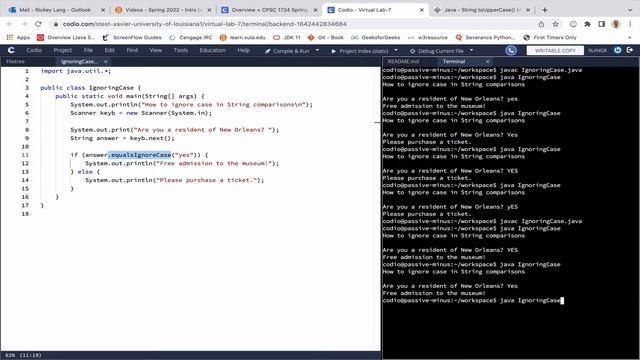This screenshot has width=640, height=360.
Task: Click the power icon in Codio toolbar
Action: [x=618, y=50]
